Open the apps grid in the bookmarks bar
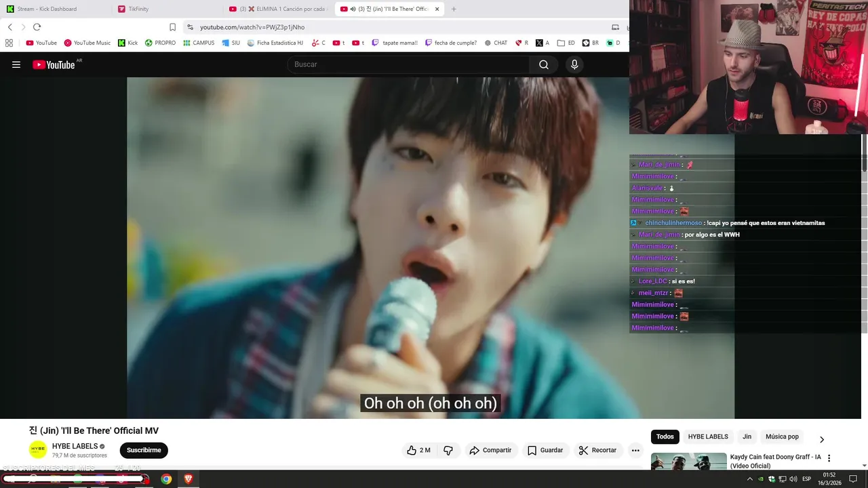The width and height of the screenshot is (868, 488). tap(9, 43)
